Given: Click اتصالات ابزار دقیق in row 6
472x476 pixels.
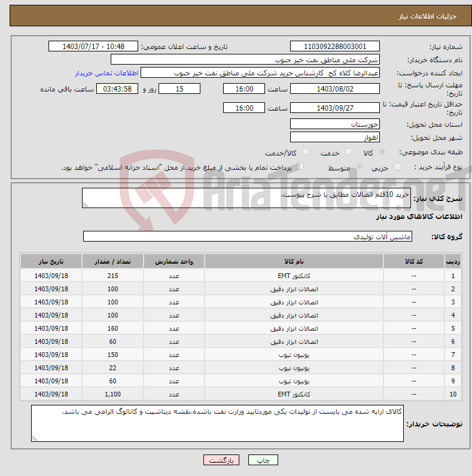Looking at the screenshot, I should coord(294,341).
